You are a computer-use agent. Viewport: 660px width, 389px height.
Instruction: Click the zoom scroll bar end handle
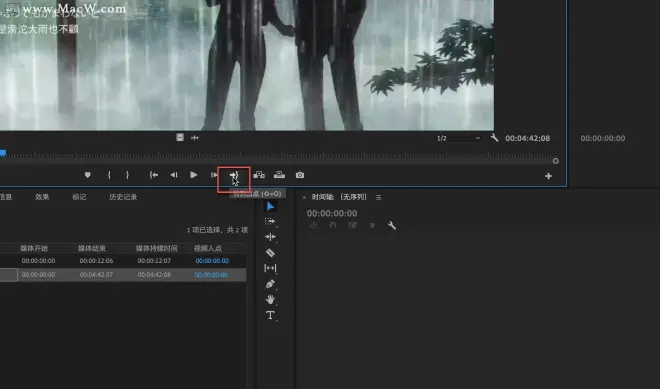556,161
